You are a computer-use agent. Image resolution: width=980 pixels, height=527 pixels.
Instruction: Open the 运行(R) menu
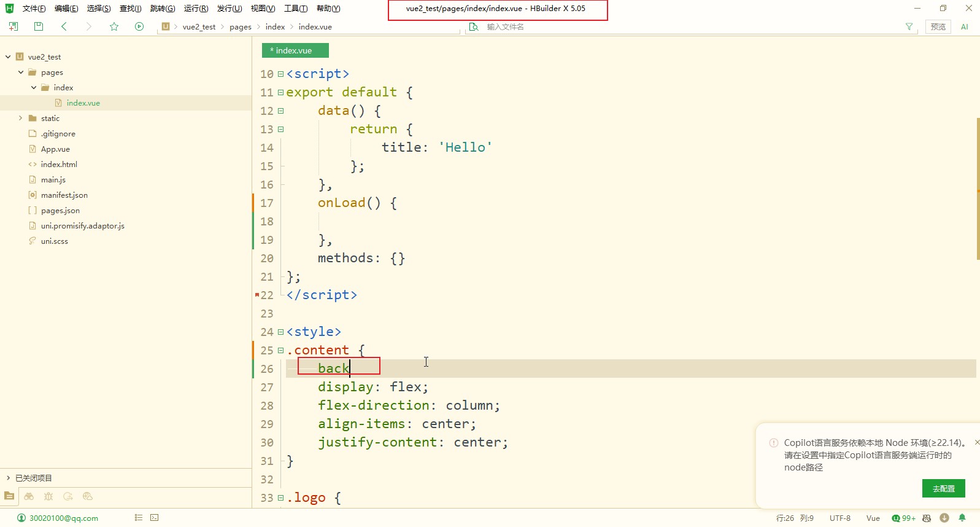(x=196, y=9)
